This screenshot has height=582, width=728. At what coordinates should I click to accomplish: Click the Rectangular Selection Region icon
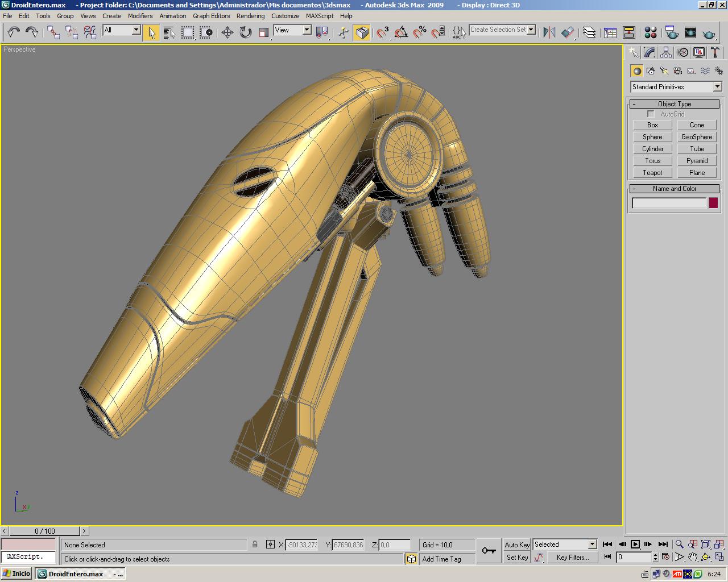point(188,32)
